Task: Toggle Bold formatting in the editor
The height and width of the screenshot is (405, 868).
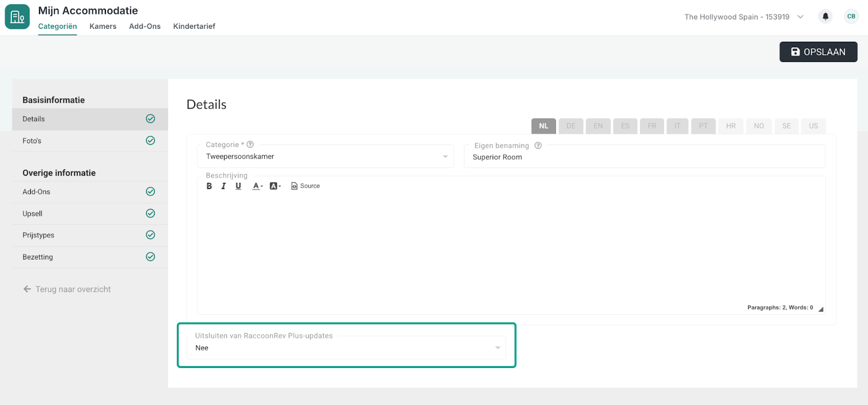Action: [x=209, y=186]
